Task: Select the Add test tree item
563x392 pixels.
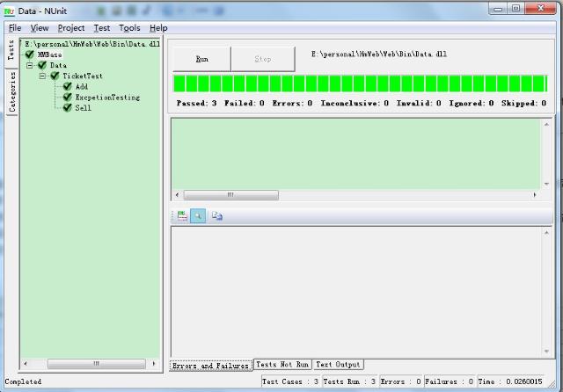Action: click(x=82, y=86)
